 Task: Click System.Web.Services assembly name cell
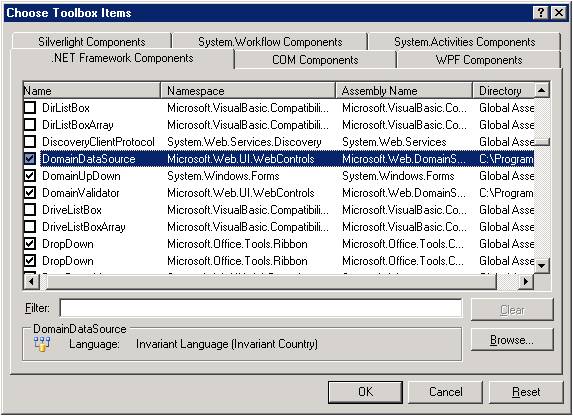point(394,142)
